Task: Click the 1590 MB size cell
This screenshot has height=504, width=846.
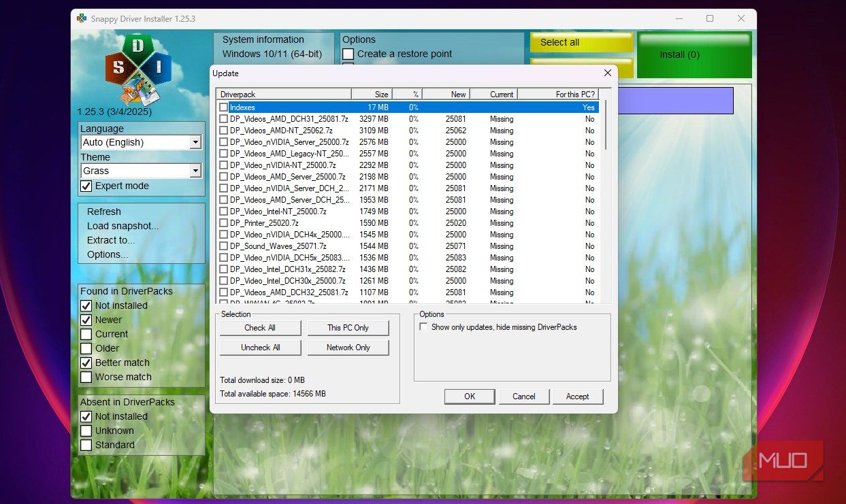Action: [374, 223]
